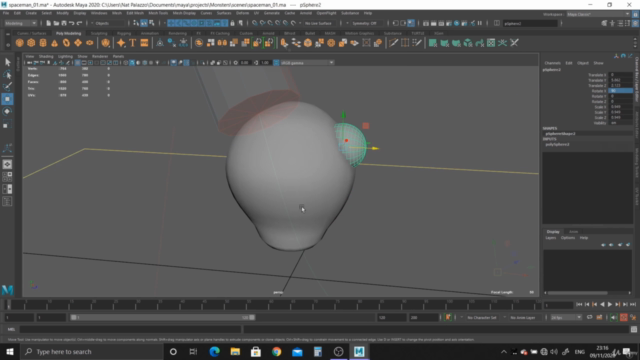
Task: Create a polygon torus from the shelf
Action: coord(66,43)
